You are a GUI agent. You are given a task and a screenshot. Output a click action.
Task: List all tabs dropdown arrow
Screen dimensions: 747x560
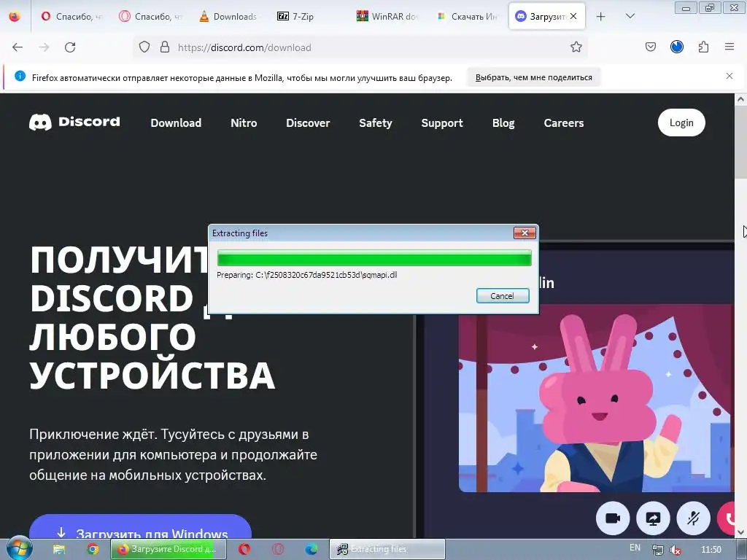pyautogui.click(x=630, y=16)
